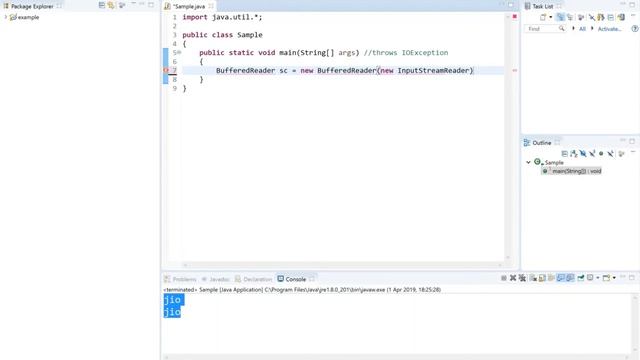The height and width of the screenshot is (360, 640).
Task: Click Focus on Workweek icon in Task List
Action: (581, 17)
